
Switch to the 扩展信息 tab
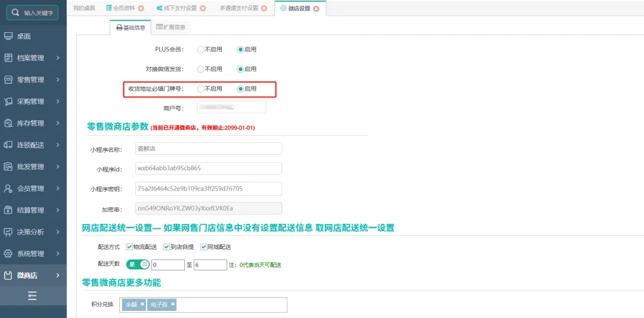[x=170, y=27]
